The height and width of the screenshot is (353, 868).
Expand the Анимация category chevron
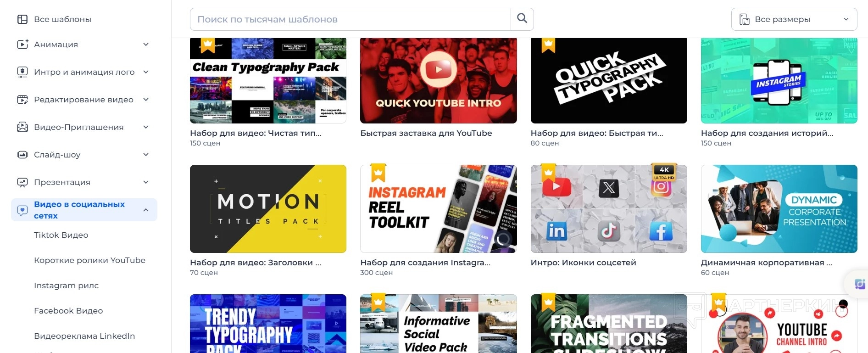(x=146, y=45)
